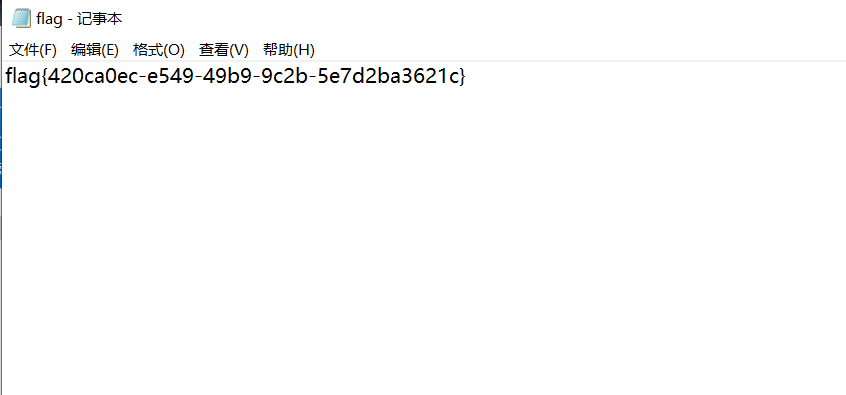Open the 文件(F) menu
This screenshot has height=395, width=846.
point(33,50)
